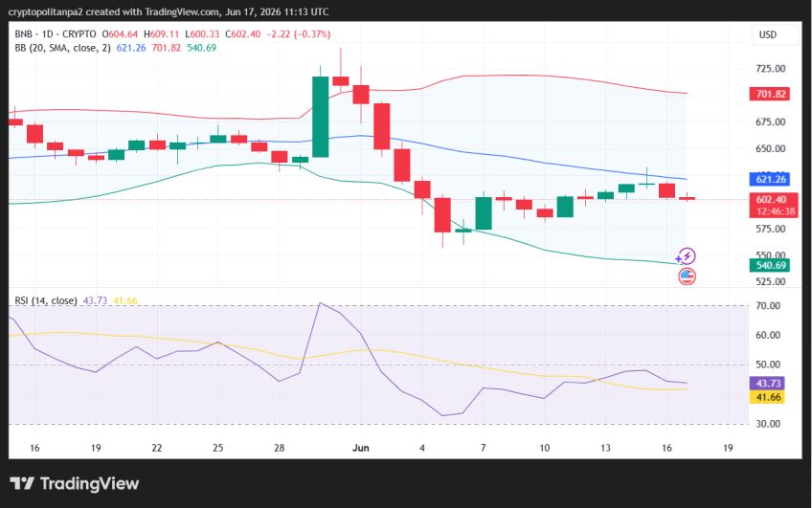Image resolution: width=812 pixels, height=508 pixels.
Task: Click the red 701.82 value in BB legend
Action: [167, 48]
